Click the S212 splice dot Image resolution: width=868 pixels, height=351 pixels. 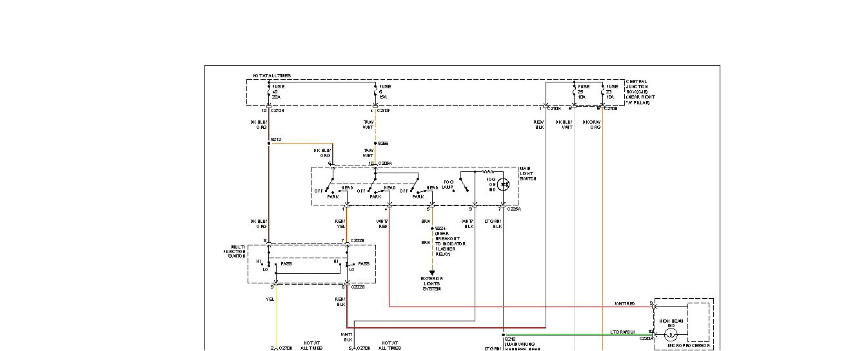pyautogui.click(x=269, y=143)
